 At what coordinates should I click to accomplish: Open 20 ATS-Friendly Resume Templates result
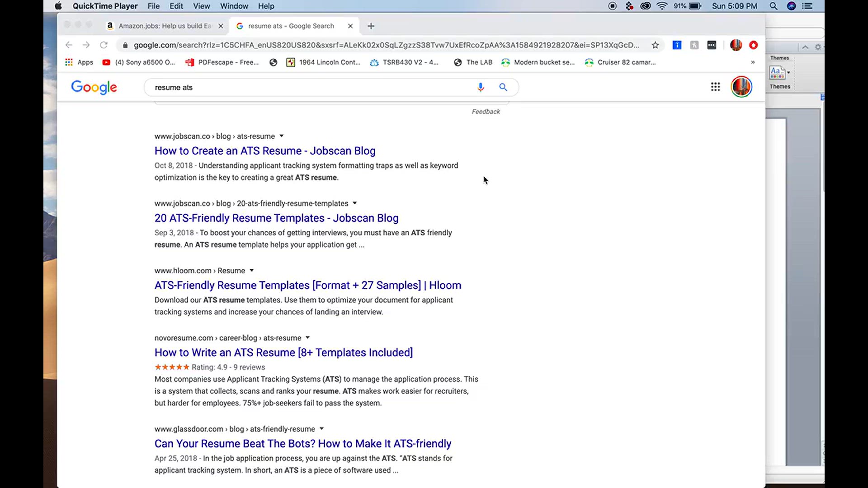tap(277, 218)
